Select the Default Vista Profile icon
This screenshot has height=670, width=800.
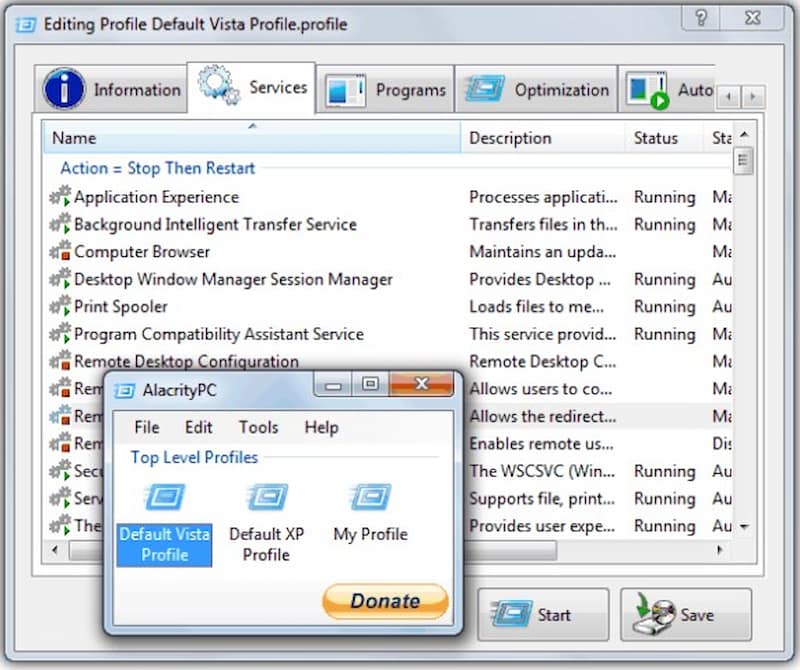(x=164, y=499)
